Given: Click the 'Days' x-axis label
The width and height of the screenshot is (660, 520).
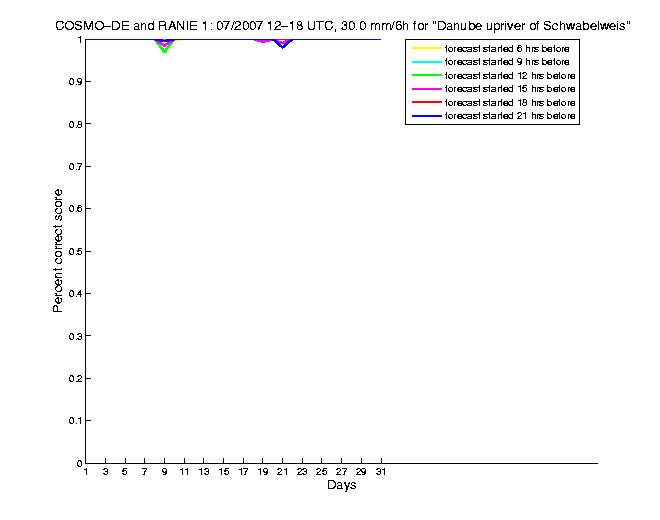Looking at the screenshot, I should [x=341, y=486].
